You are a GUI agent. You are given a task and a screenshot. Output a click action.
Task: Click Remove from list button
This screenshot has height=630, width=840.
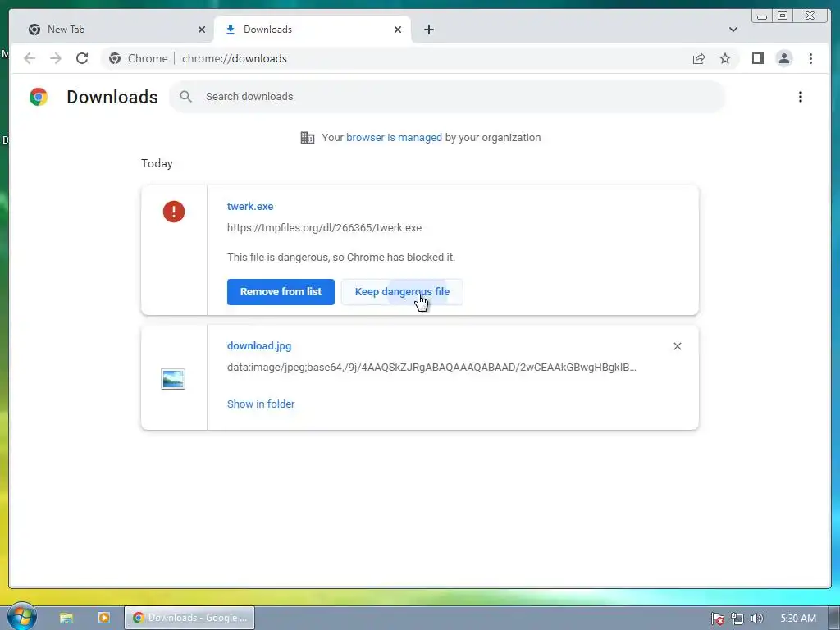(281, 292)
